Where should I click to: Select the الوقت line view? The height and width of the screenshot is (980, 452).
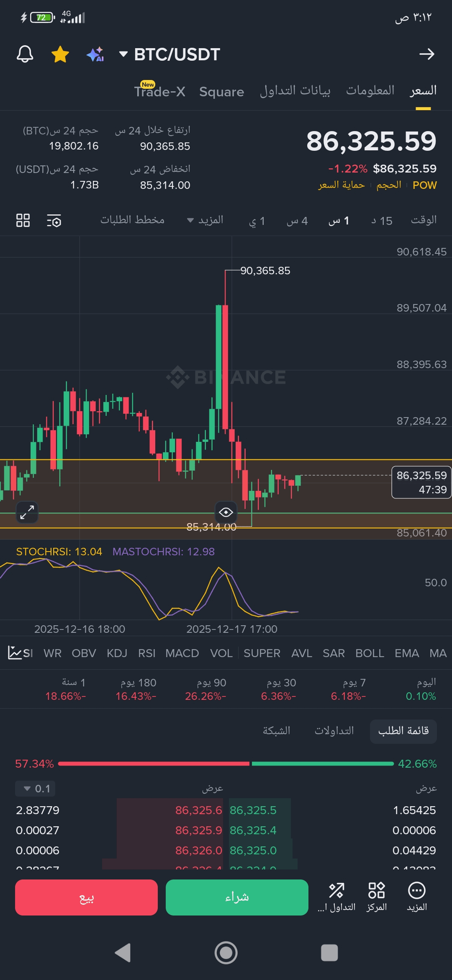point(424,220)
